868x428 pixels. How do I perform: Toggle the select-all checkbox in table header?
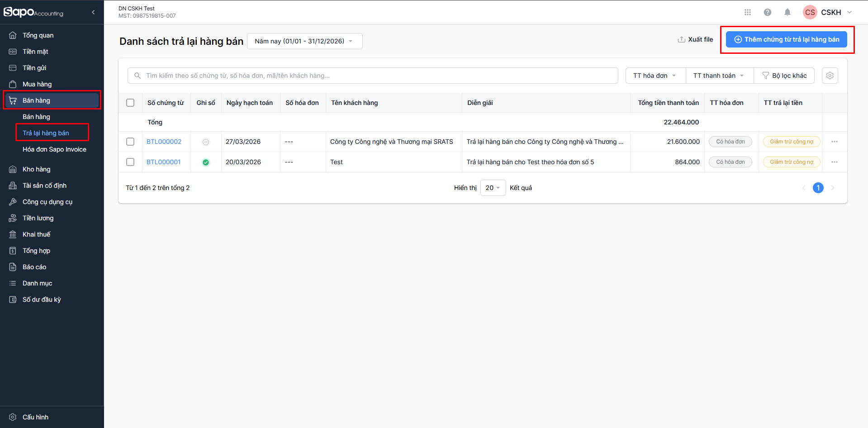[x=130, y=103]
